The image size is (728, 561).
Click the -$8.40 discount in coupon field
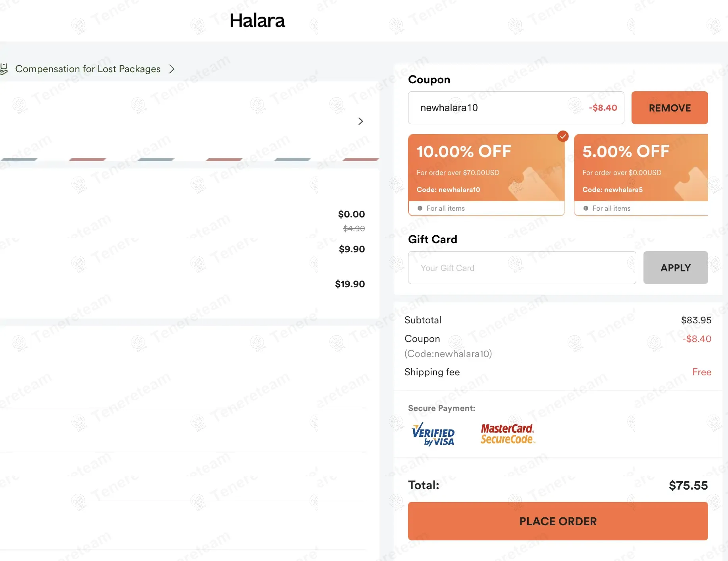[603, 108]
